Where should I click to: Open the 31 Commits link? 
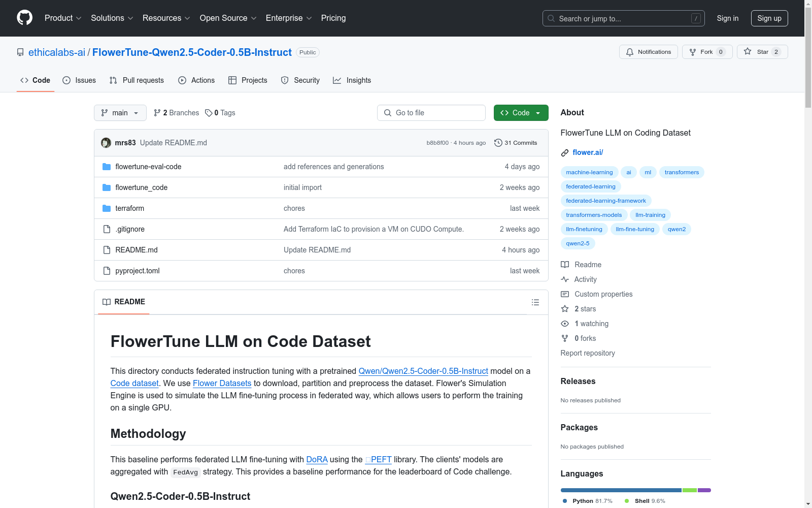(x=516, y=143)
